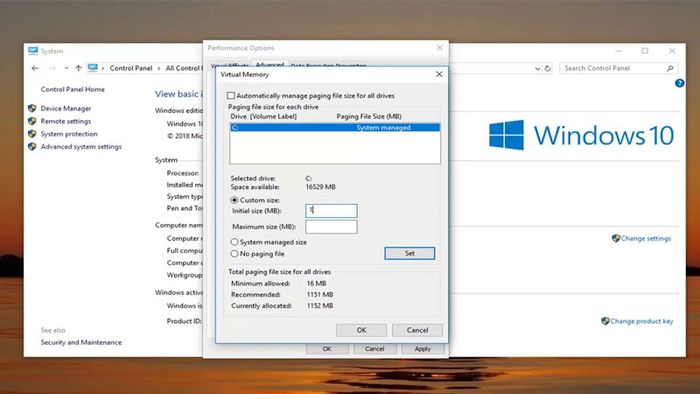This screenshot has width=700, height=394.
Task: Click the shield icon beside Device Manager
Action: coord(32,108)
